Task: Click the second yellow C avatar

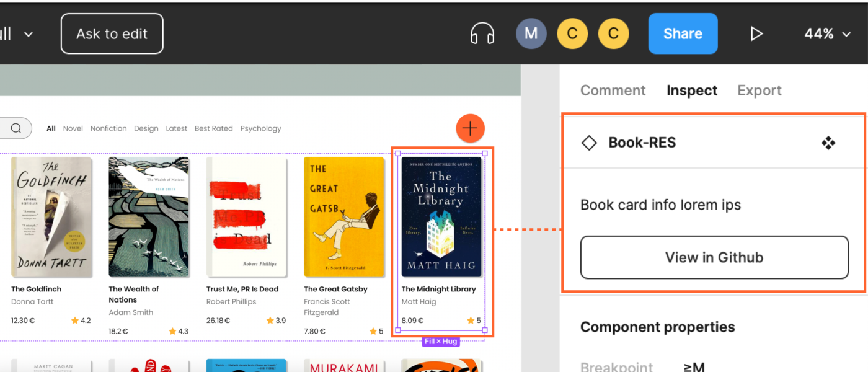Action: [x=613, y=33]
